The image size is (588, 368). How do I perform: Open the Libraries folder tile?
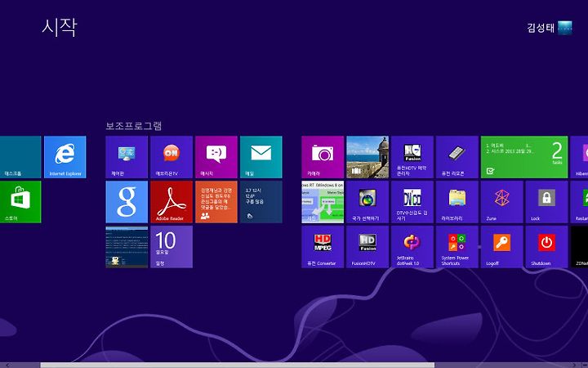click(x=457, y=202)
